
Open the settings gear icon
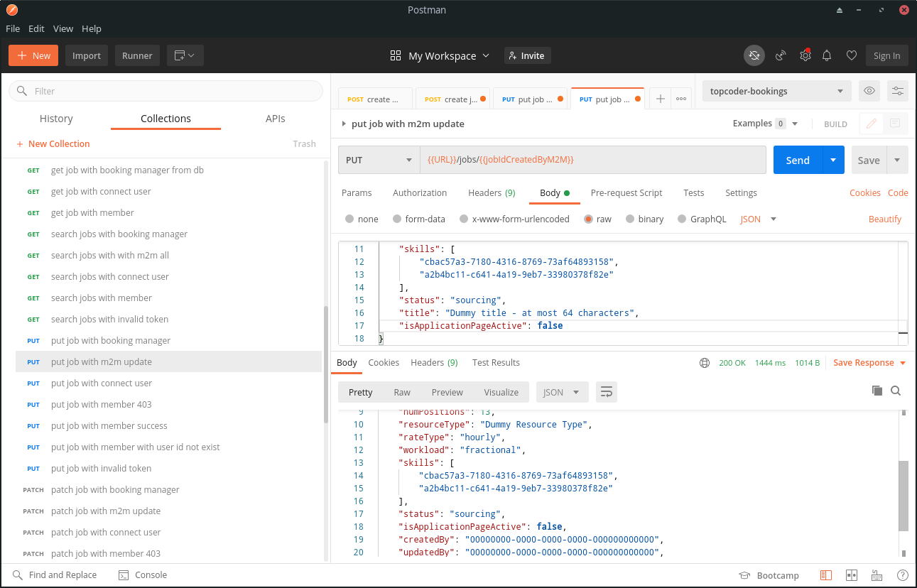[x=805, y=55]
